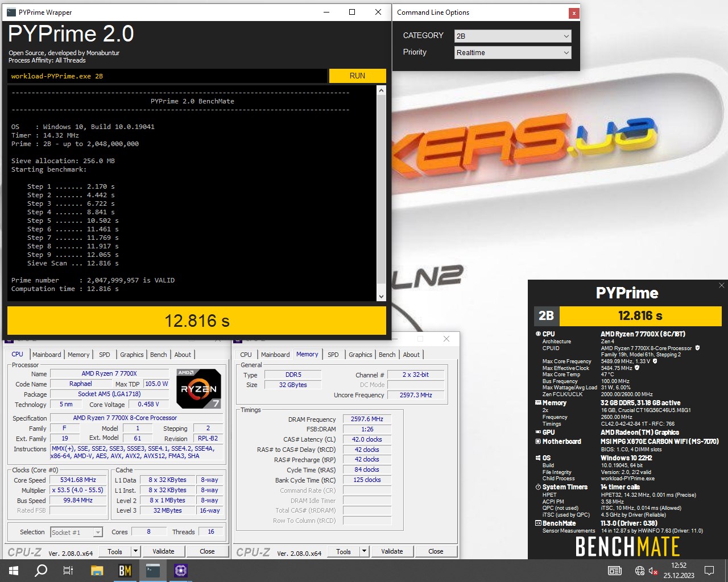Click Close button in left CPU-Z
The width and height of the screenshot is (728, 582).
coord(207,551)
